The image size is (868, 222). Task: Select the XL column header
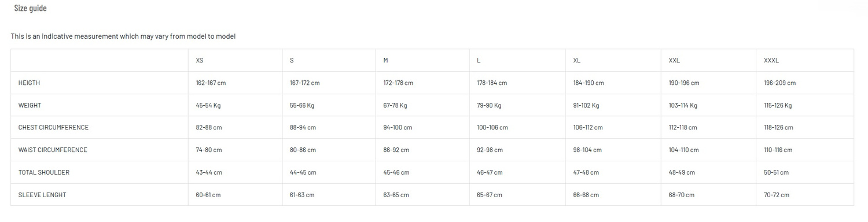pos(577,61)
